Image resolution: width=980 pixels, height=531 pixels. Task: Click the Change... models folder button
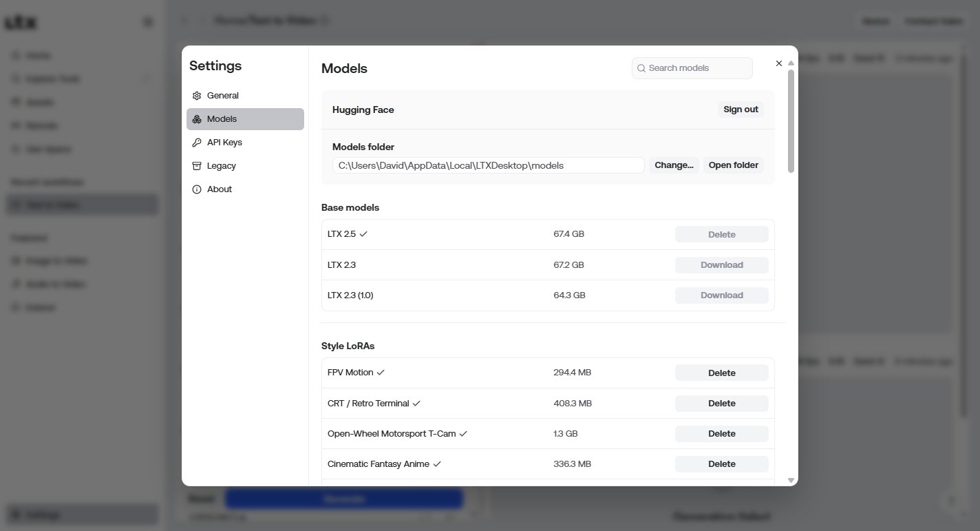point(674,165)
